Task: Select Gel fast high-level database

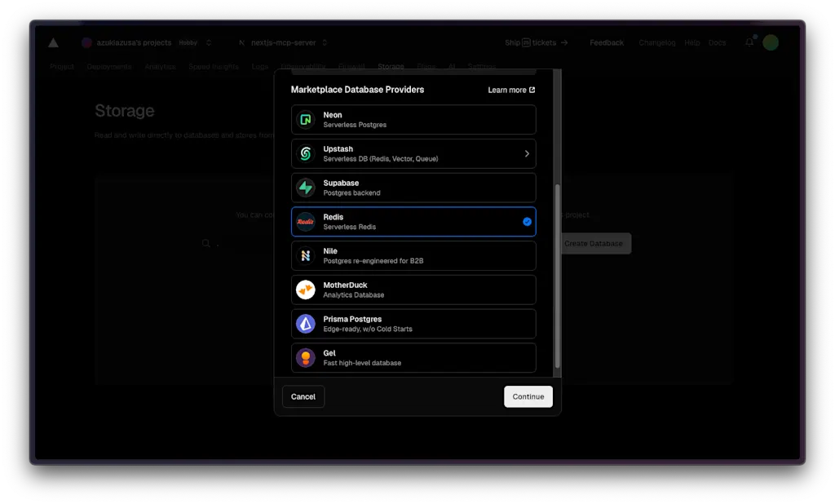Action: [x=413, y=358]
